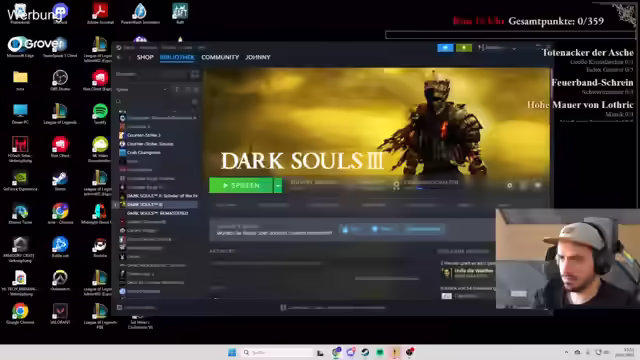Open the dropdown arrow beside SPIELEN
This screenshot has width=640, height=360.
(x=278, y=186)
